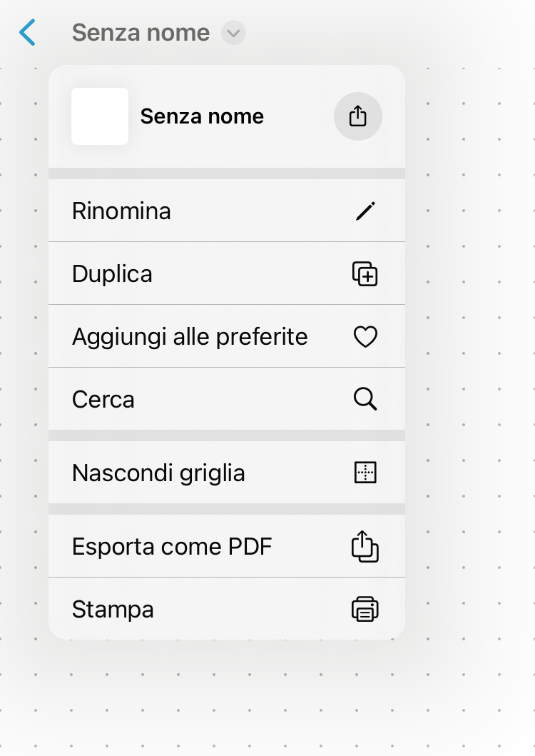Choose Esporta come PDF
The image size is (535, 756).
click(172, 547)
